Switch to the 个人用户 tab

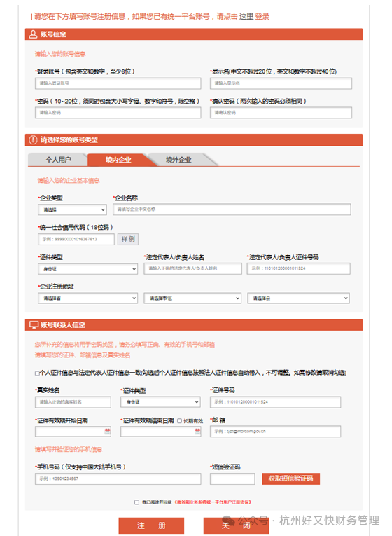58,160
